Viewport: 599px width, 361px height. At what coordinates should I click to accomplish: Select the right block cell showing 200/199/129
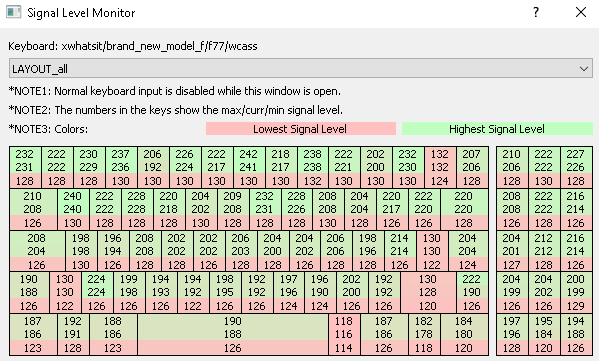pos(576,293)
